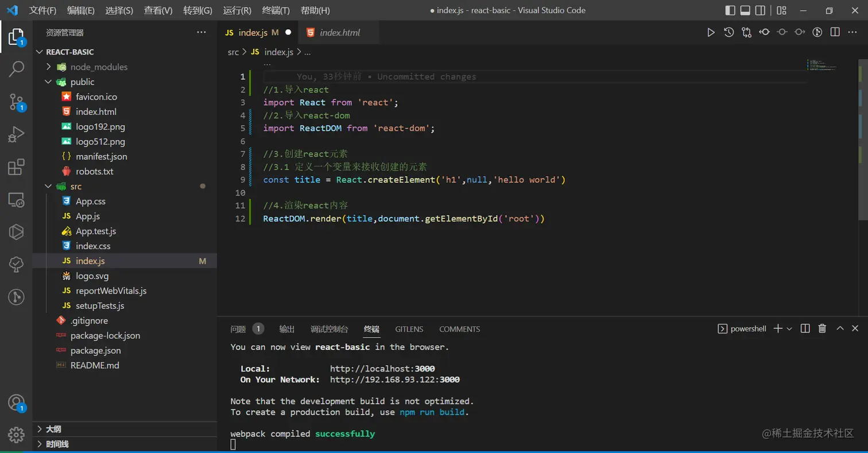Kill terminal with the trash icon

822,328
